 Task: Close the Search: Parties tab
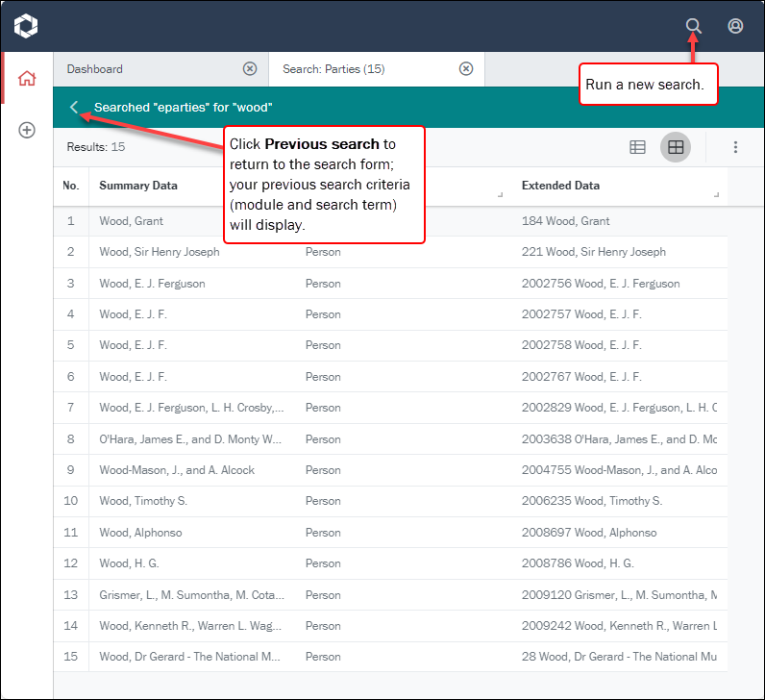click(x=466, y=69)
